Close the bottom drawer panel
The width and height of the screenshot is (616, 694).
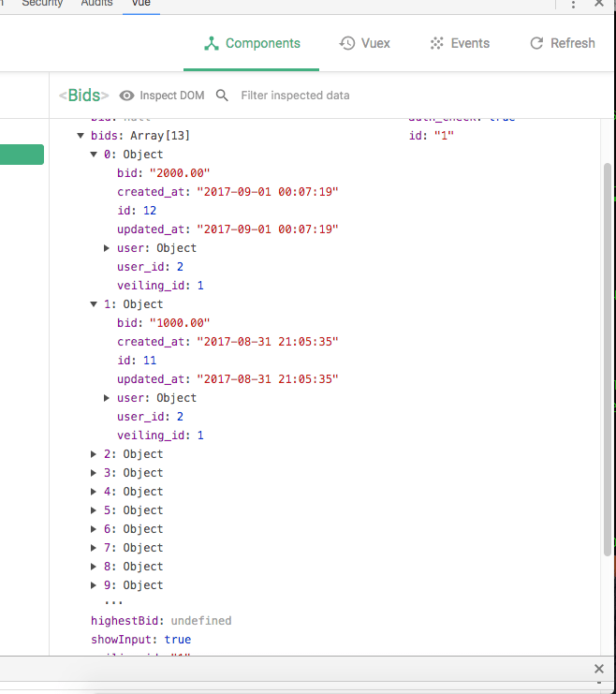(x=599, y=669)
